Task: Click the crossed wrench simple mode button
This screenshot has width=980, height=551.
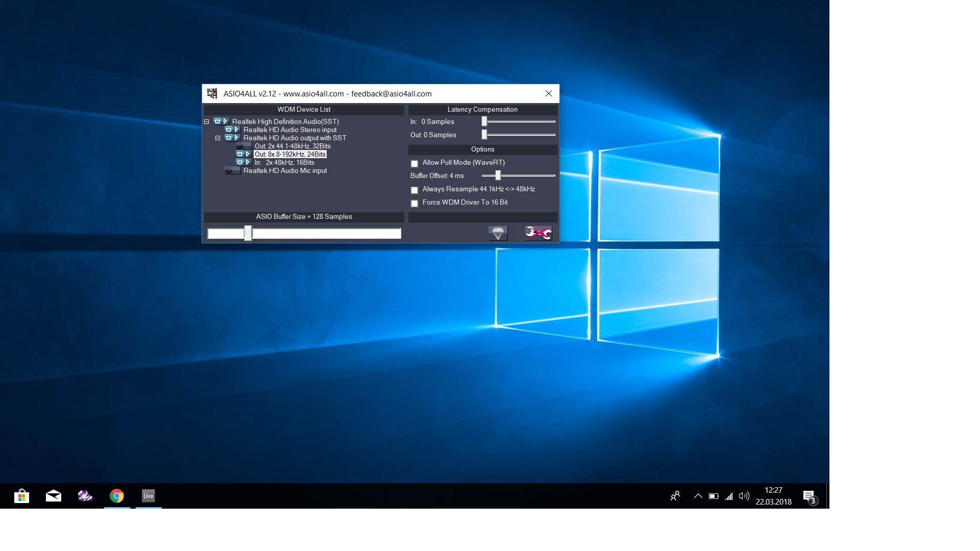Action: click(x=538, y=233)
